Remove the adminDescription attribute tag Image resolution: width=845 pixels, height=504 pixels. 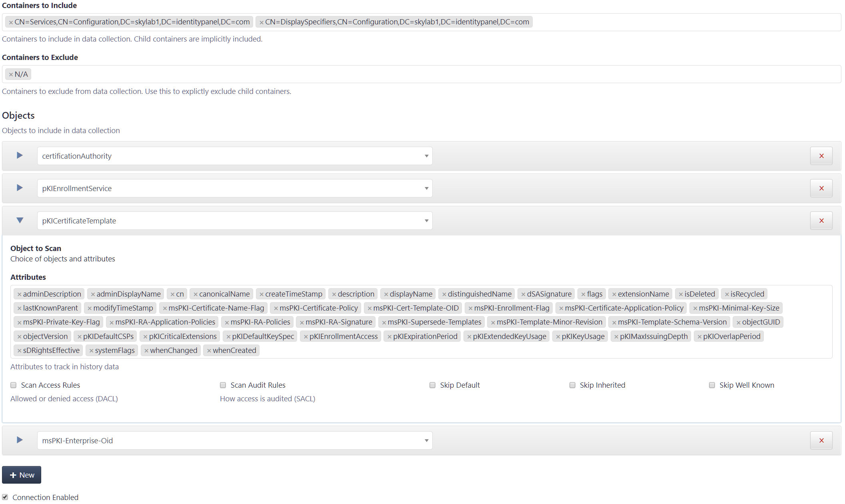coord(20,293)
